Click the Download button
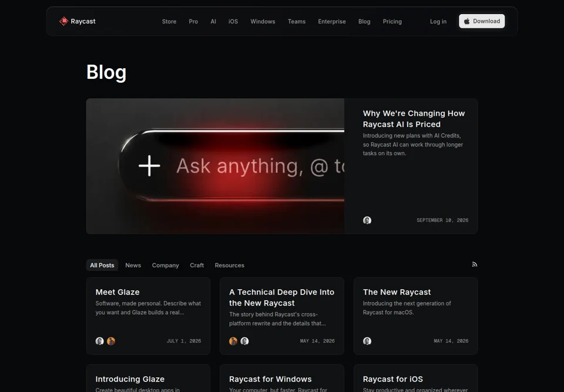Viewport: 564px width, 392px height. click(482, 21)
